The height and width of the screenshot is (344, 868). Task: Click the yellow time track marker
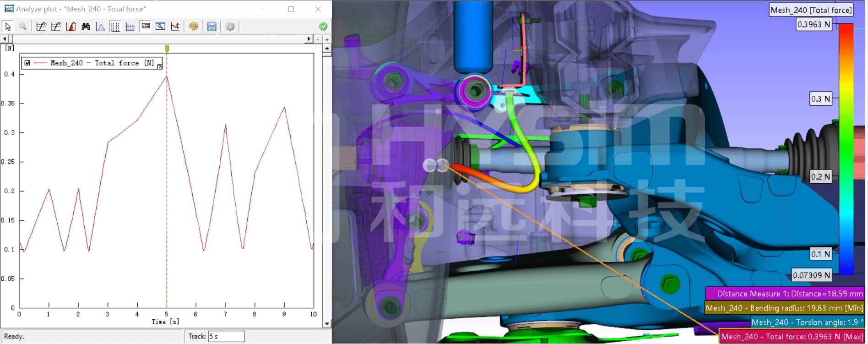167,48
